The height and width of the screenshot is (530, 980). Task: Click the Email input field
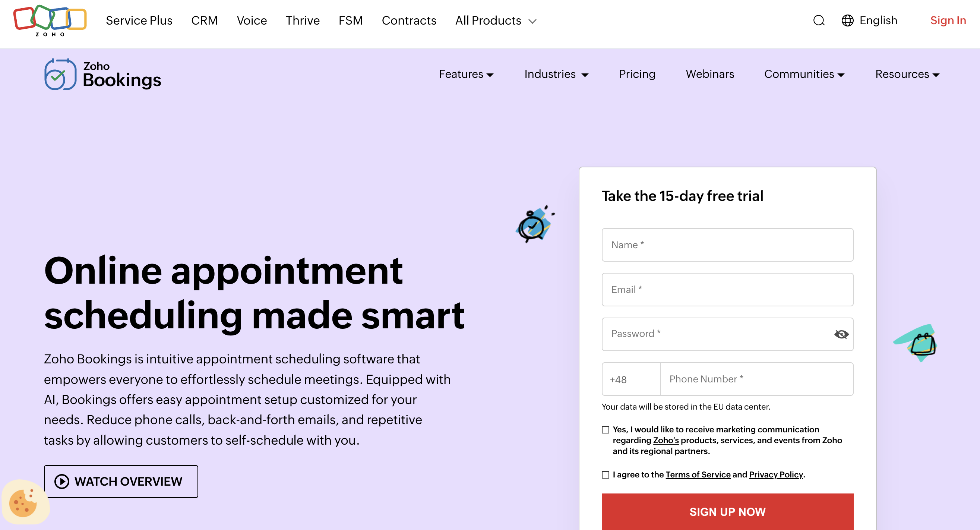(x=727, y=290)
